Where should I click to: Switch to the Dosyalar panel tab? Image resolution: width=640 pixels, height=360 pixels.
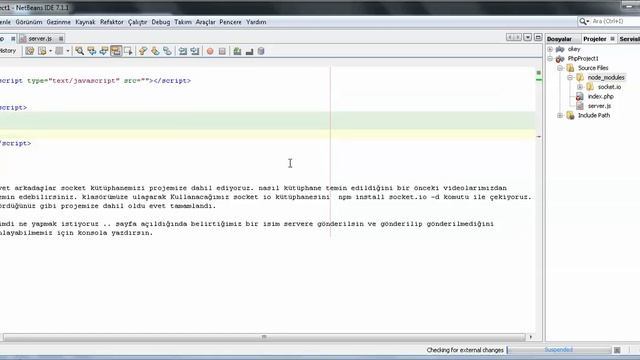point(559,39)
